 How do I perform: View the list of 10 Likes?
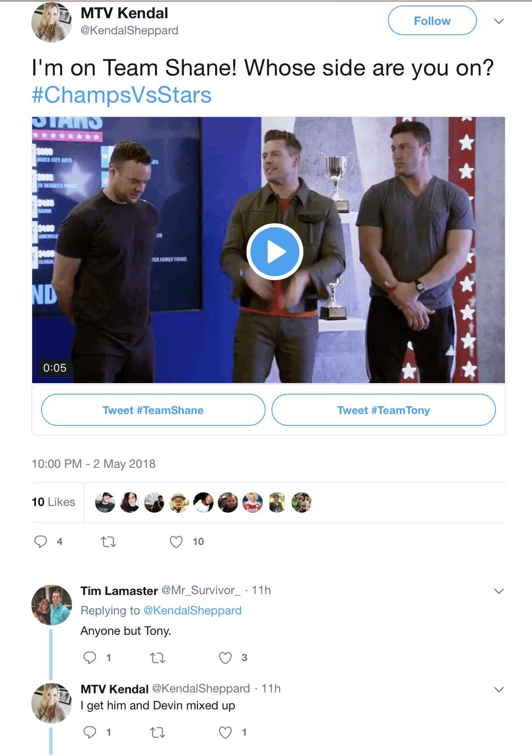pyautogui.click(x=53, y=502)
